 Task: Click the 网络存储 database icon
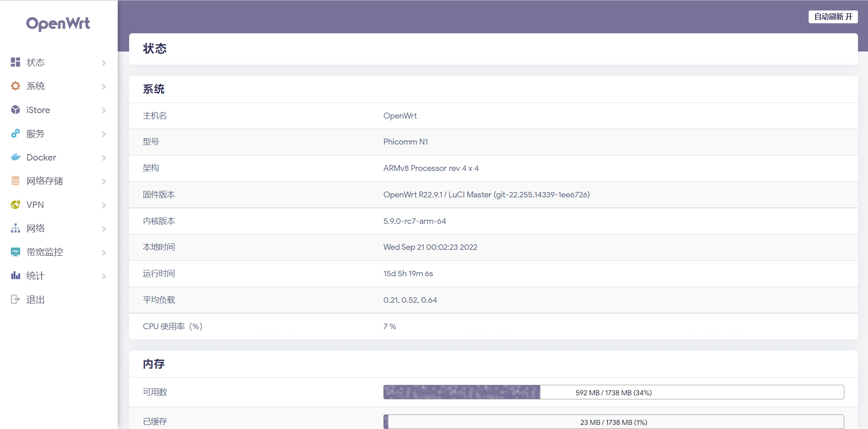(16, 181)
